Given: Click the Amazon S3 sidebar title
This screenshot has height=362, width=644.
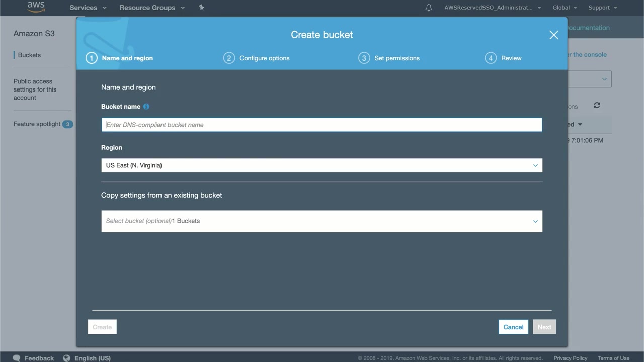Looking at the screenshot, I should point(34,34).
